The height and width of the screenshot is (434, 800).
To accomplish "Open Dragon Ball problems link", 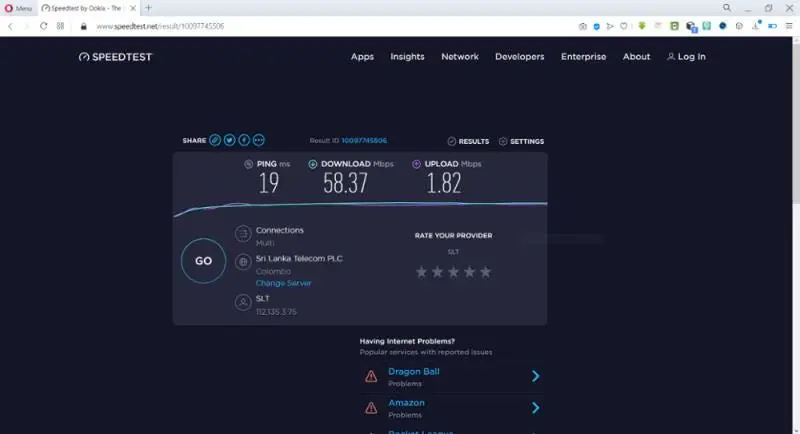I will 413,372.
